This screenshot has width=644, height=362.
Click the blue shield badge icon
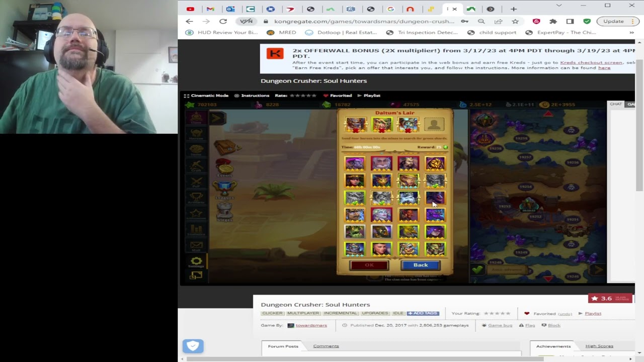[x=193, y=346]
